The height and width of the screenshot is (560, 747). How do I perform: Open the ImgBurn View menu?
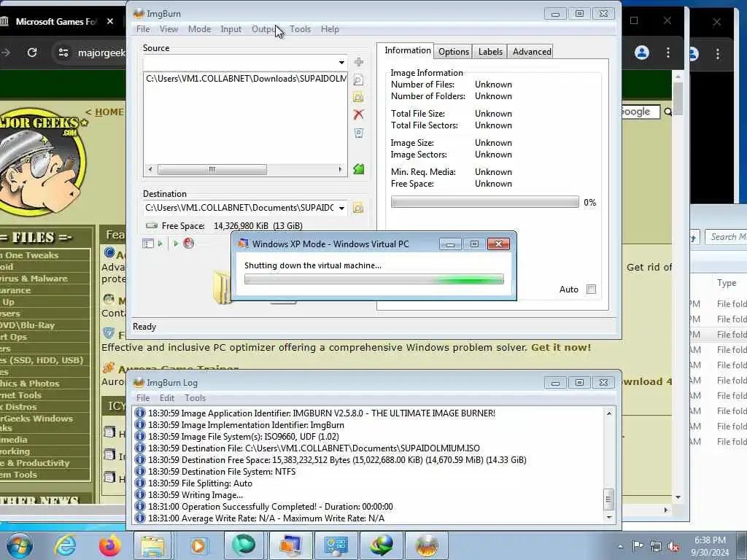[x=169, y=29]
